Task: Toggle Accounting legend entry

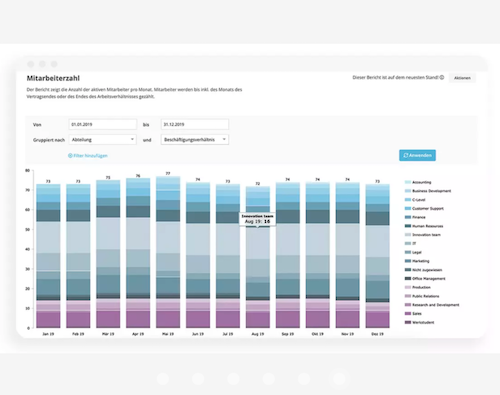Action: point(418,182)
